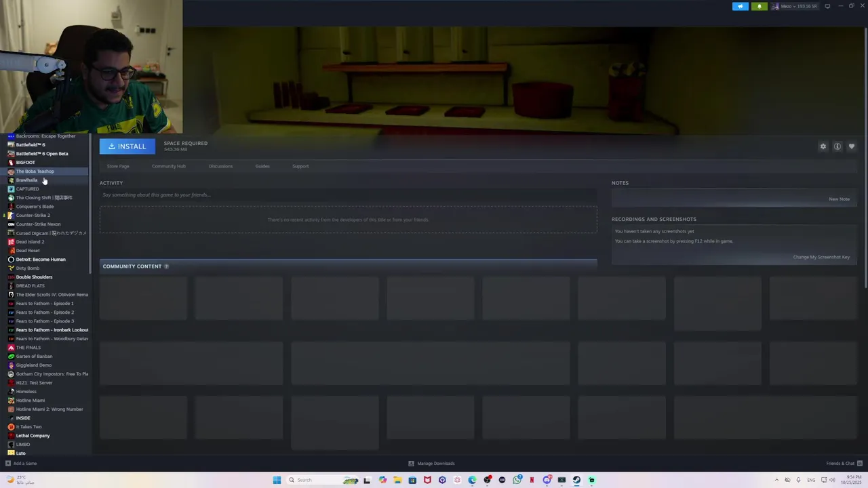This screenshot has width=868, height=488.
Task: Select Brawlhalla in library list
Action: click(x=45, y=180)
